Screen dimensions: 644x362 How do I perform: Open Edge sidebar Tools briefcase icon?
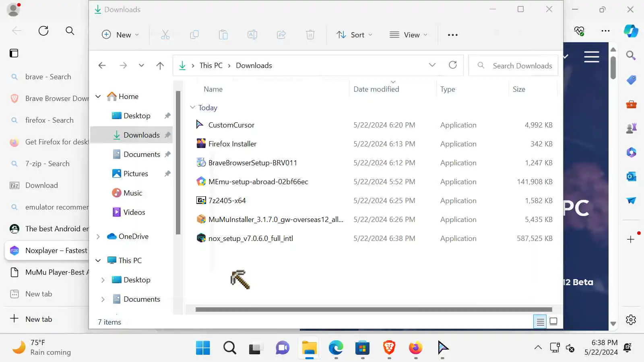(631, 105)
